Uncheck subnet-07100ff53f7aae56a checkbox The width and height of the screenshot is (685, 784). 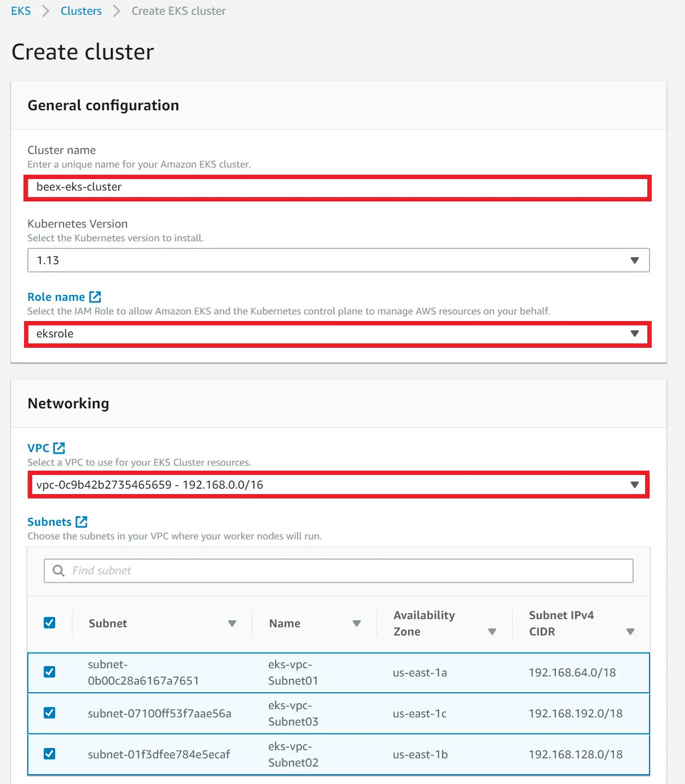pos(50,713)
